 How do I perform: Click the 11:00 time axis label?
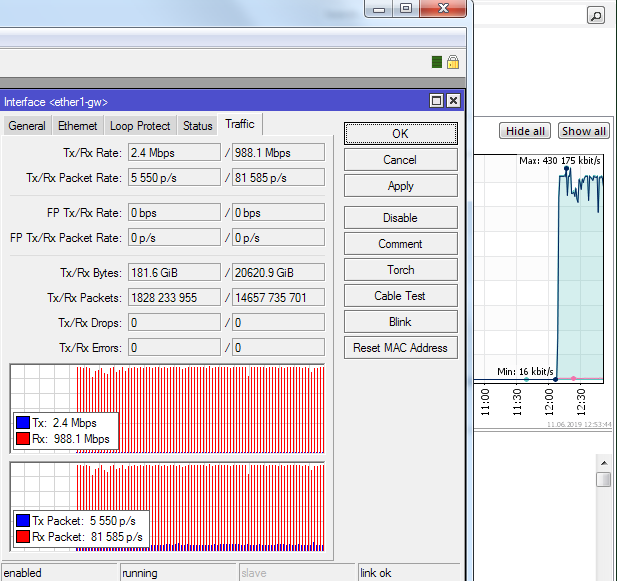485,402
